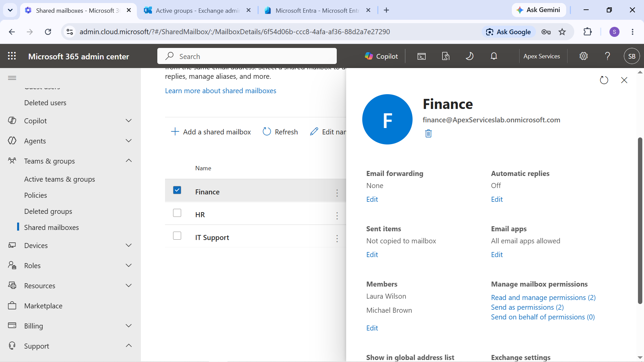View site information icon in address bar

point(70,32)
